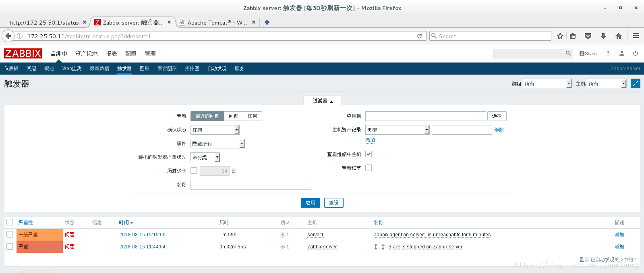Select 问题 view option
This screenshot has height=273, width=644.
click(234, 116)
